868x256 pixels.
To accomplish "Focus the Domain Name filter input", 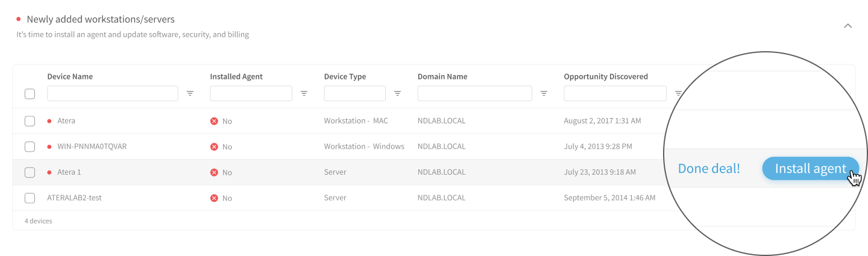I will tap(475, 93).
